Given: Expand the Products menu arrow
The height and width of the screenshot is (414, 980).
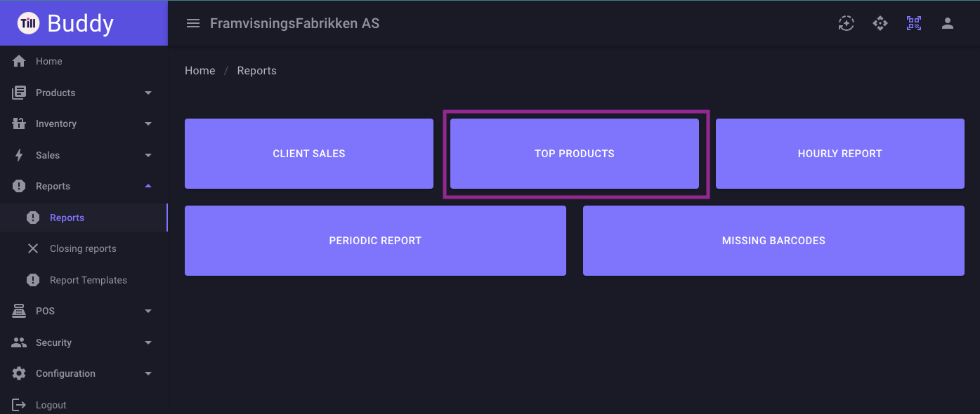Looking at the screenshot, I should [148, 93].
